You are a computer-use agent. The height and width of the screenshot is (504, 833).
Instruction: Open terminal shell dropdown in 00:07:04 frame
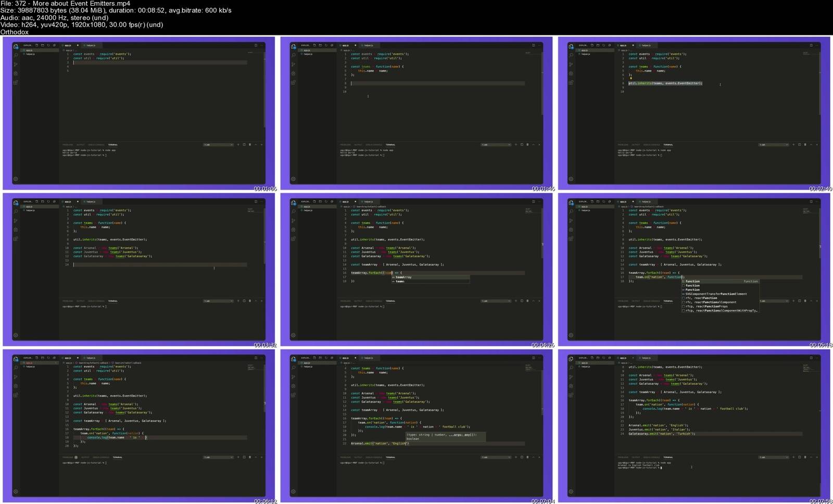496,457
